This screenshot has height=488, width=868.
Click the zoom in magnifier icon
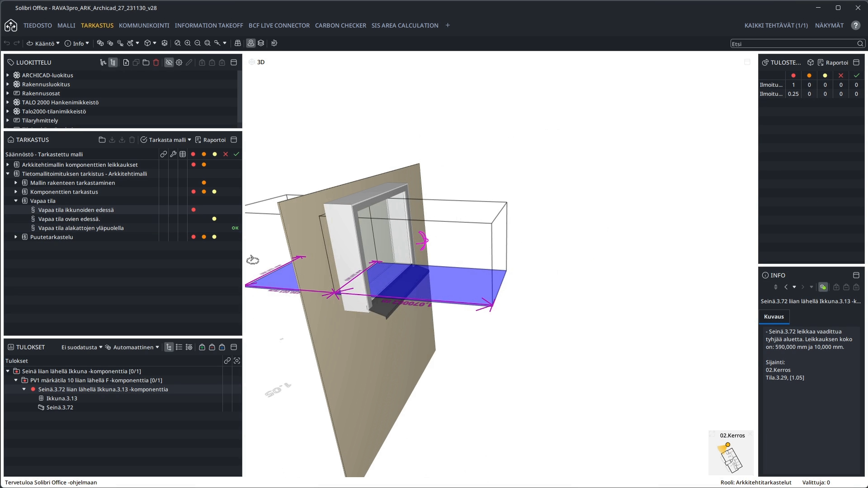pos(188,43)
